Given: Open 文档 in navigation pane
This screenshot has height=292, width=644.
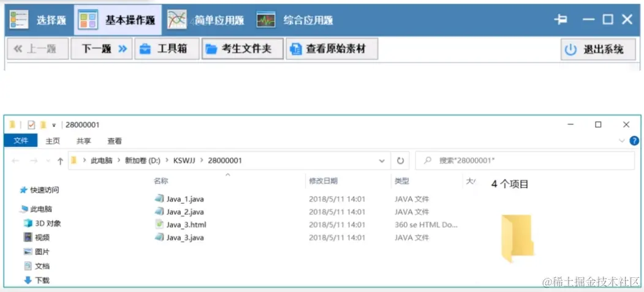Looking at the screenshot, I should pyautogui.click(x=37, y=266).
